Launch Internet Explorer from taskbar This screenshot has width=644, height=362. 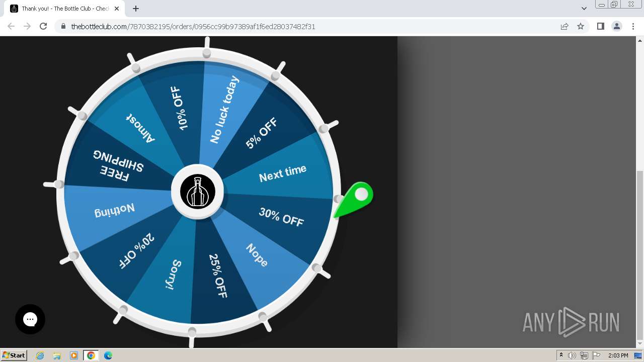(40, 355)
